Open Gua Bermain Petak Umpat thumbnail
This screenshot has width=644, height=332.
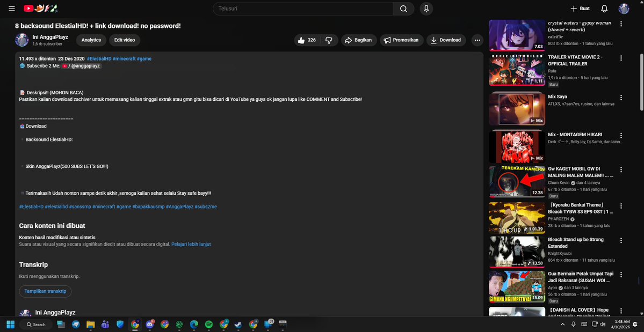pyautogui.click(x=517, y=287)
